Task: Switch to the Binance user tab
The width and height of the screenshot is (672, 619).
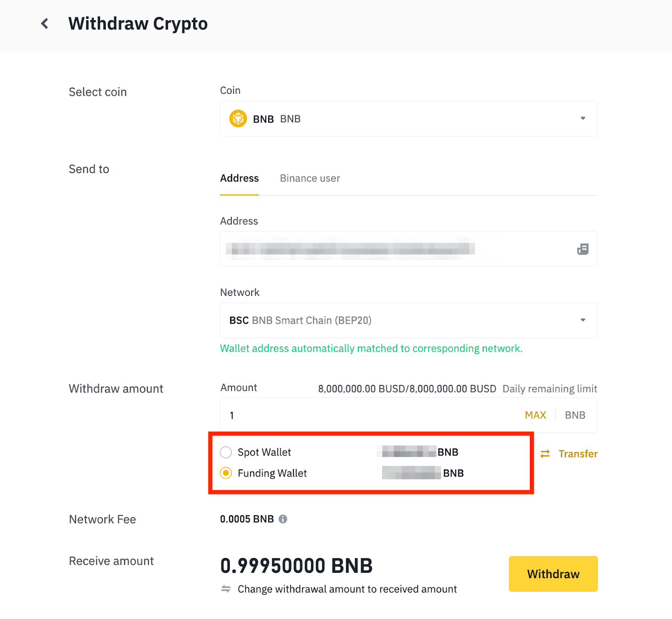Action: 310,179
